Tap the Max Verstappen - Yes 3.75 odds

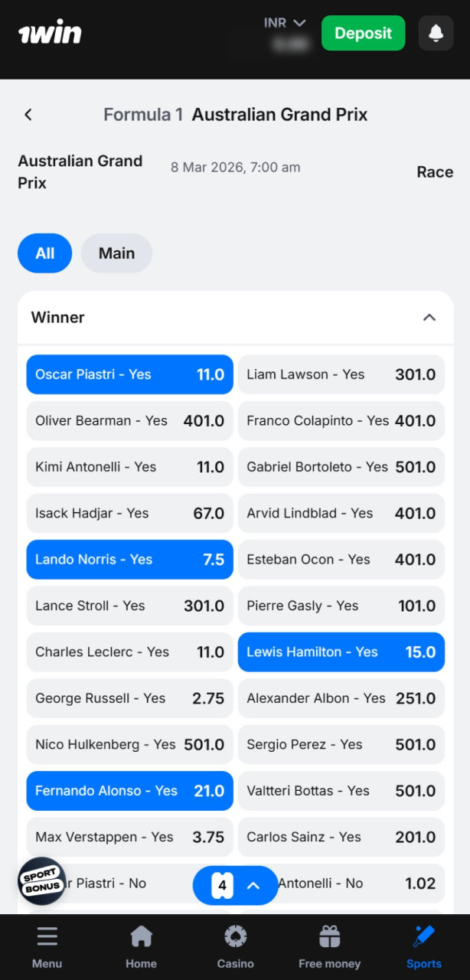(129, 837)
